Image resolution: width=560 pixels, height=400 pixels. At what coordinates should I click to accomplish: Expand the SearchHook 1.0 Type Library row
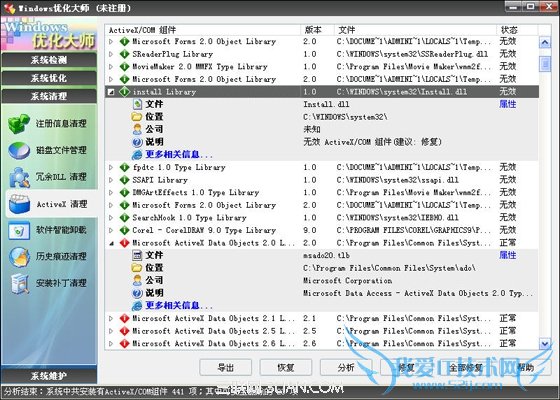click(x=111, y=218)
